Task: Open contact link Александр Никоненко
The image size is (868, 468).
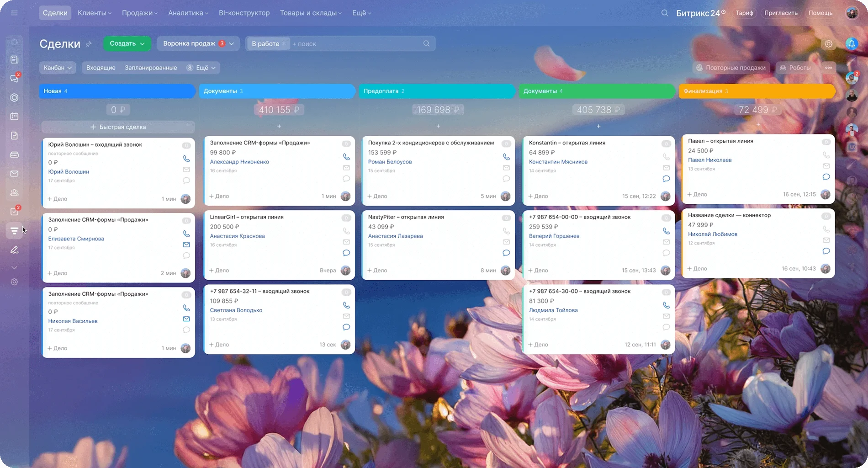Action: click(x=239, y=162)
